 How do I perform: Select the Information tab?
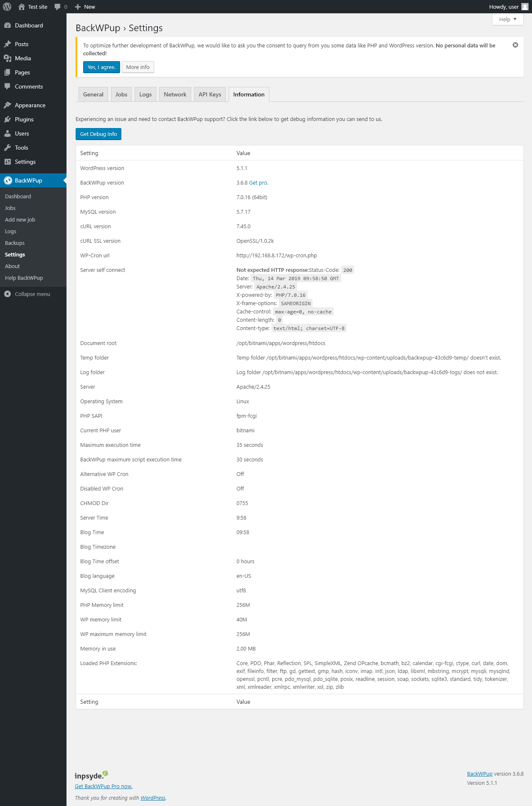(249, 94)
